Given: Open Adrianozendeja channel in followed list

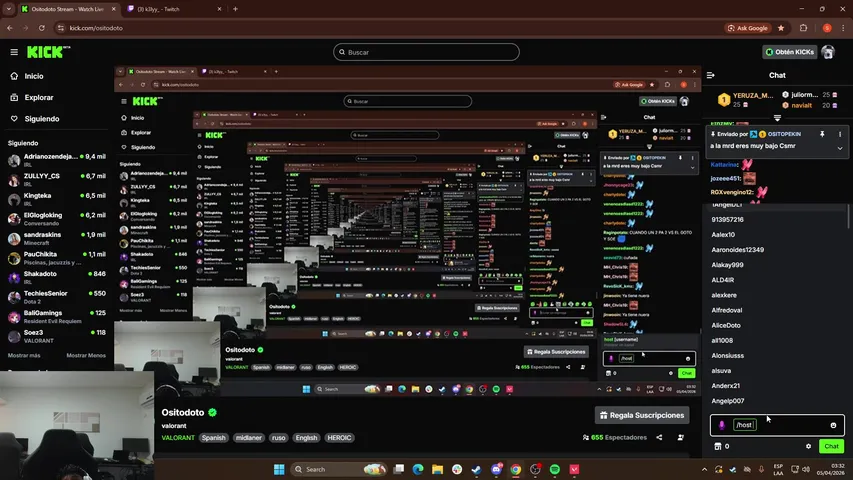Looking at the screenshot, I should (x=57, y=159).
